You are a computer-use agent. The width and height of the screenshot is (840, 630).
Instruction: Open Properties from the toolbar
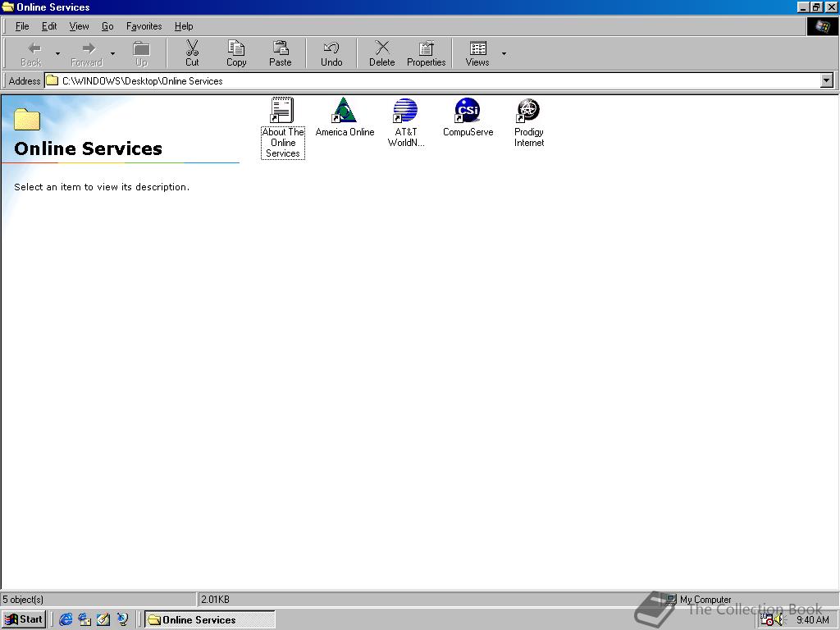[x=427, y=53]
